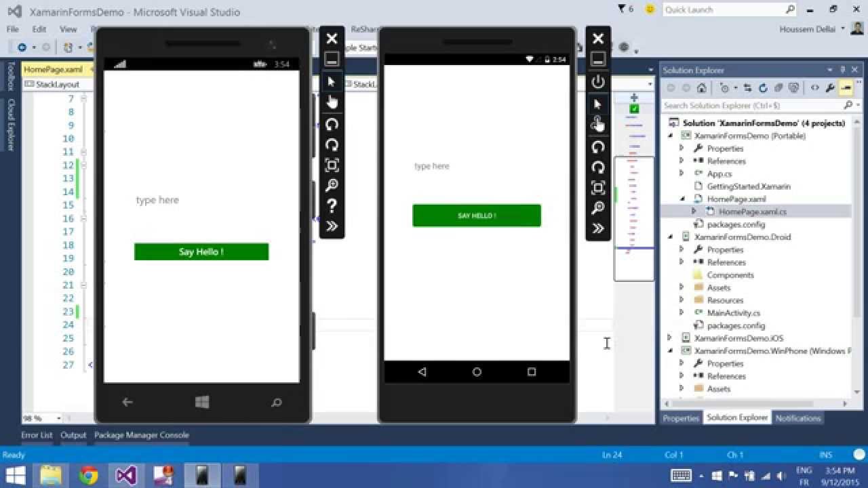The width and height of the screenshot is (868, 488).
Task: Toggle Show All Files in Solution Explorer
Action: (x=794, y=88)
